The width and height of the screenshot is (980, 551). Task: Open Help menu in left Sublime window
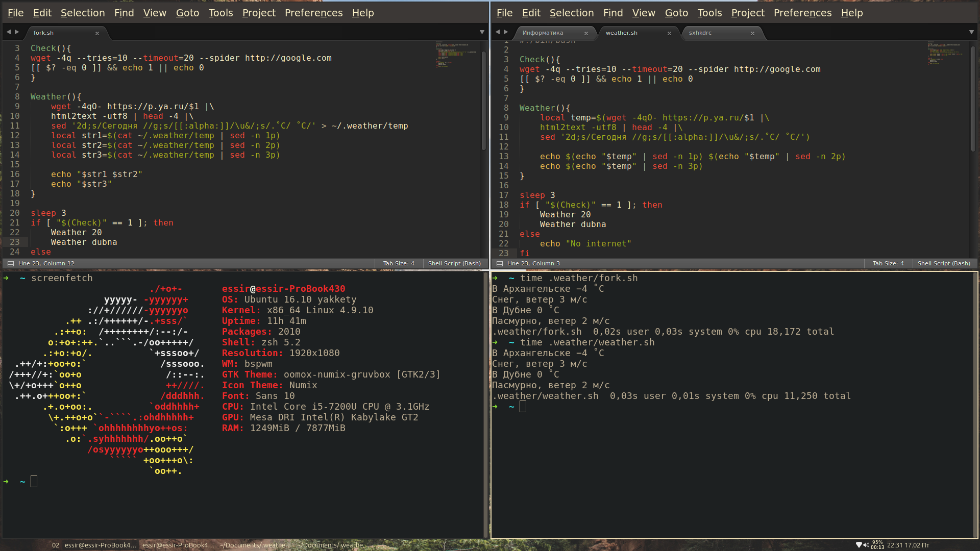363,13
